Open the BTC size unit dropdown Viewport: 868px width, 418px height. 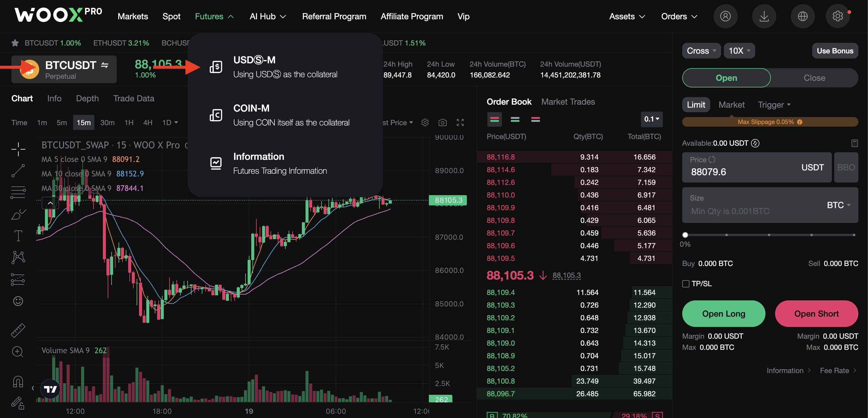click(838, 205)
